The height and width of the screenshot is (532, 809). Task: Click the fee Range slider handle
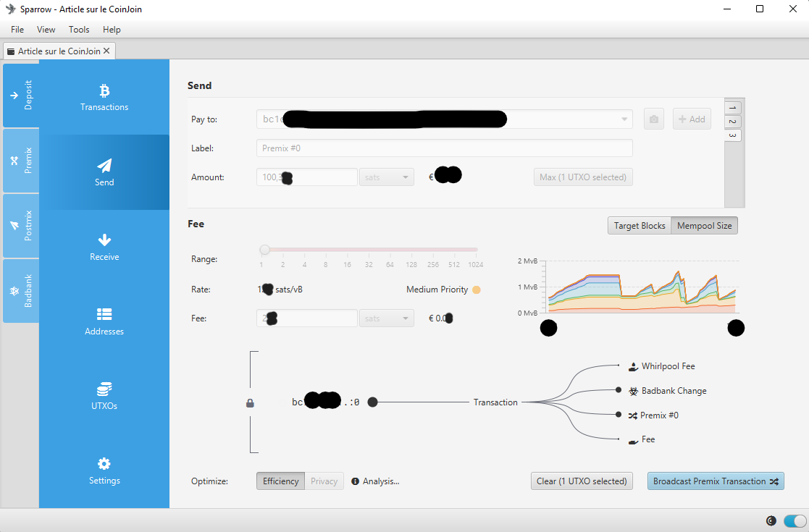click(265, 250)
